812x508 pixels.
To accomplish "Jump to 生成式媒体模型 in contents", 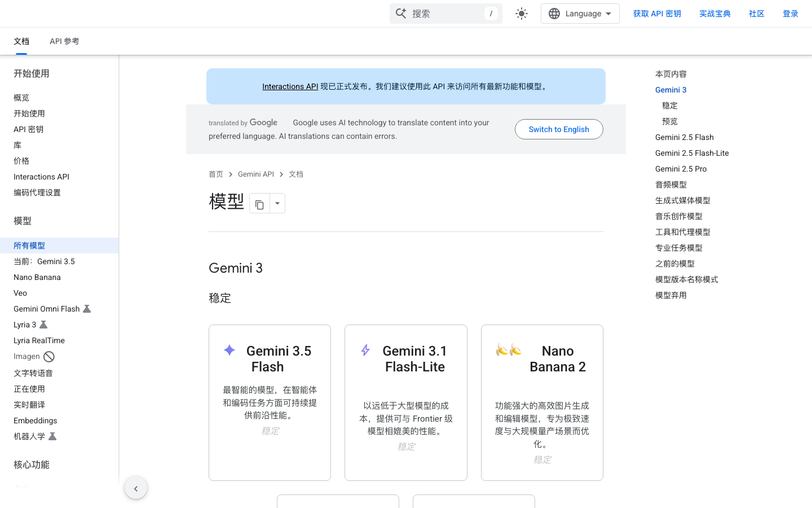I will click(683, 200).
